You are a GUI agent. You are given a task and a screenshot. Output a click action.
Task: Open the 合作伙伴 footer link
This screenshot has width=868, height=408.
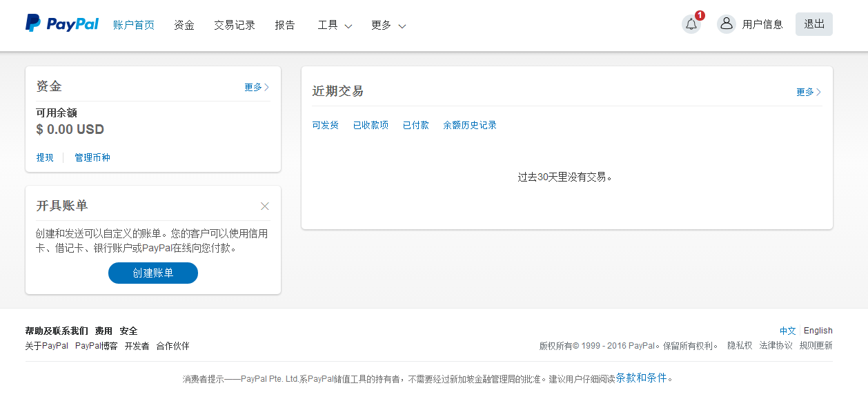point(172,346)
